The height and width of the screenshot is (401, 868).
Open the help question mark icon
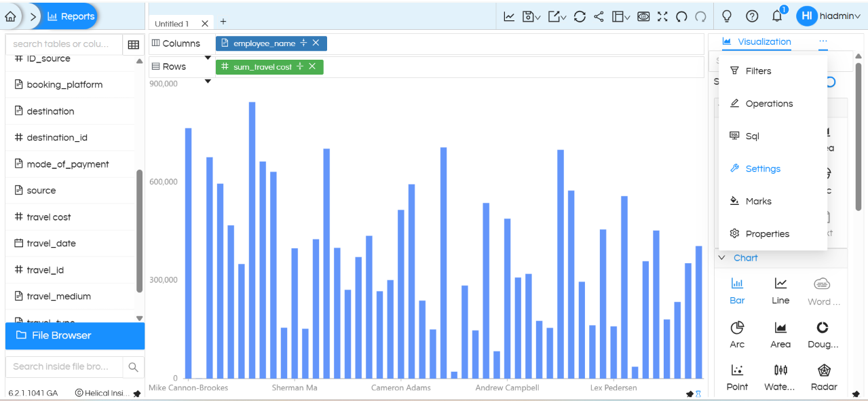752,16
